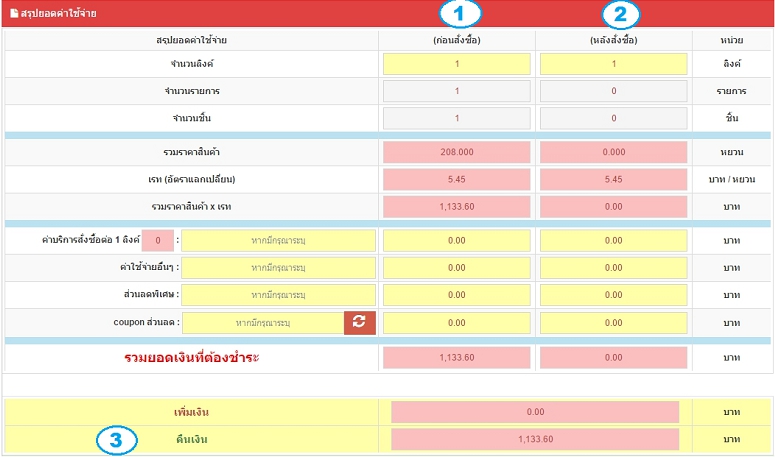Click the circled number 2 marker
The height and width of the screenshot is (457, 775).
click(620, 13)
